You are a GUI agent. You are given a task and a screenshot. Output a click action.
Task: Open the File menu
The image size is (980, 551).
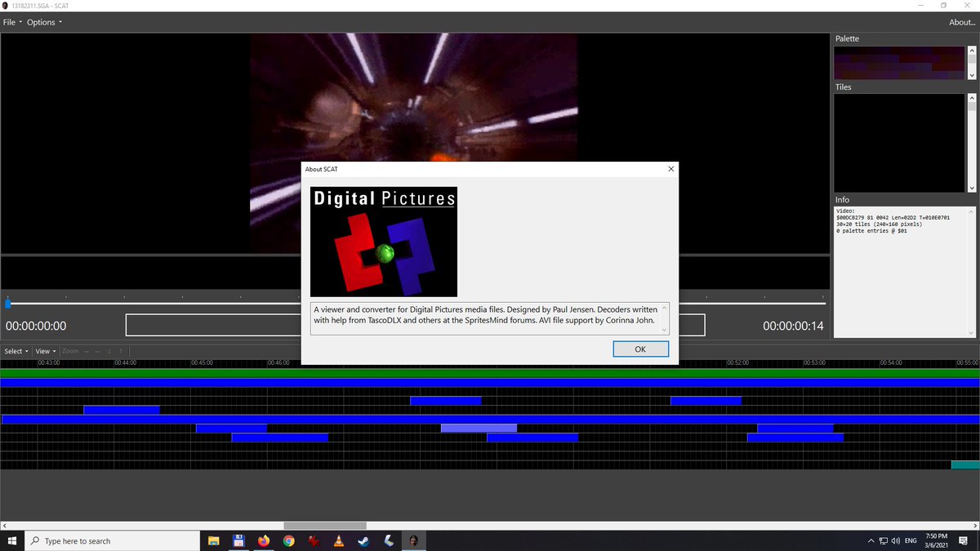coord(12,22)
